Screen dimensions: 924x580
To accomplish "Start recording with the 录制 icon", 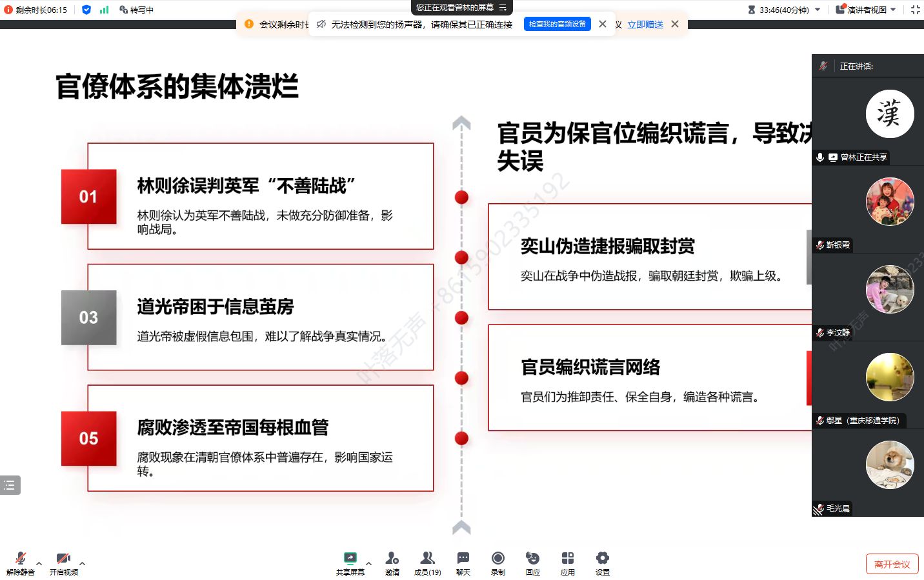I will 497,562.
